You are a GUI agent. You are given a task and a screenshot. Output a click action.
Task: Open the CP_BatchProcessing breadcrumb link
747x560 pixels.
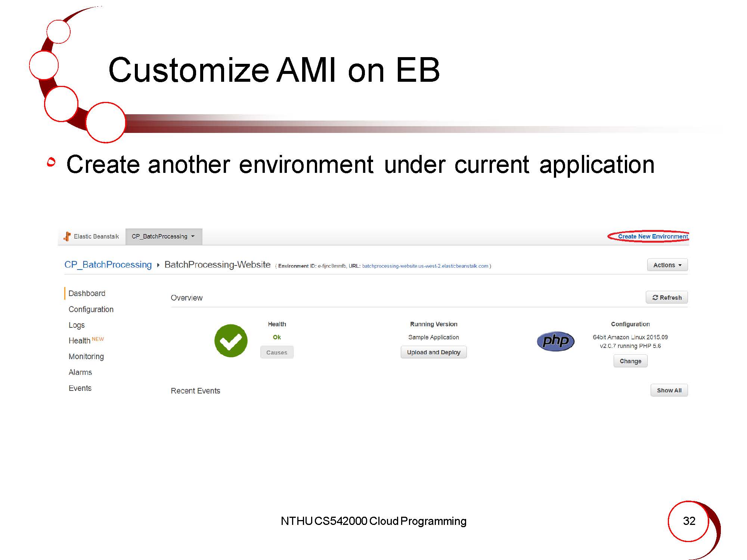click(x=108, y=265)
